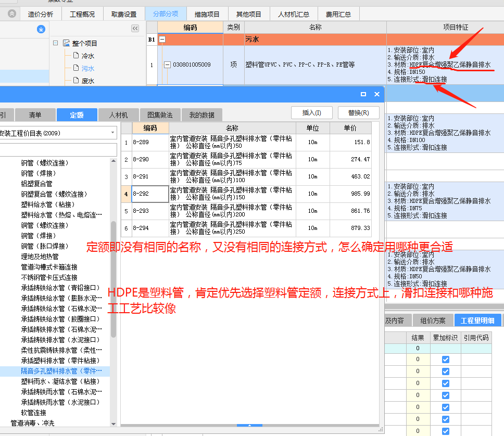Select 钢管（螺纹连接） category

[45, 163]
